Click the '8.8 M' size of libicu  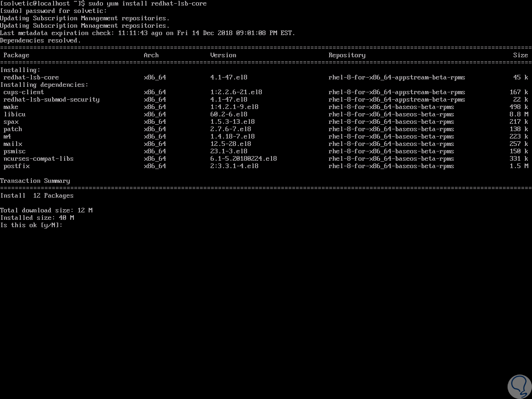pyautogui.click(x=519, y=115)
